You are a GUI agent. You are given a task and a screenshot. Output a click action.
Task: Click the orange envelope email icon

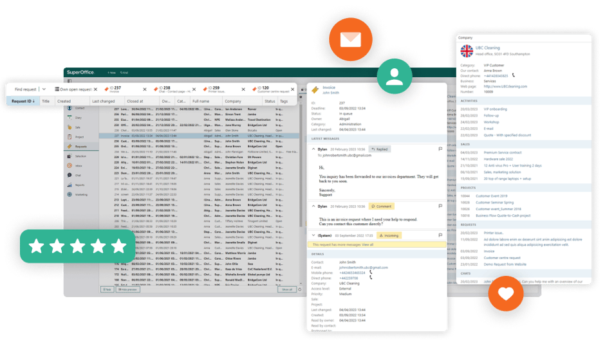350,39
